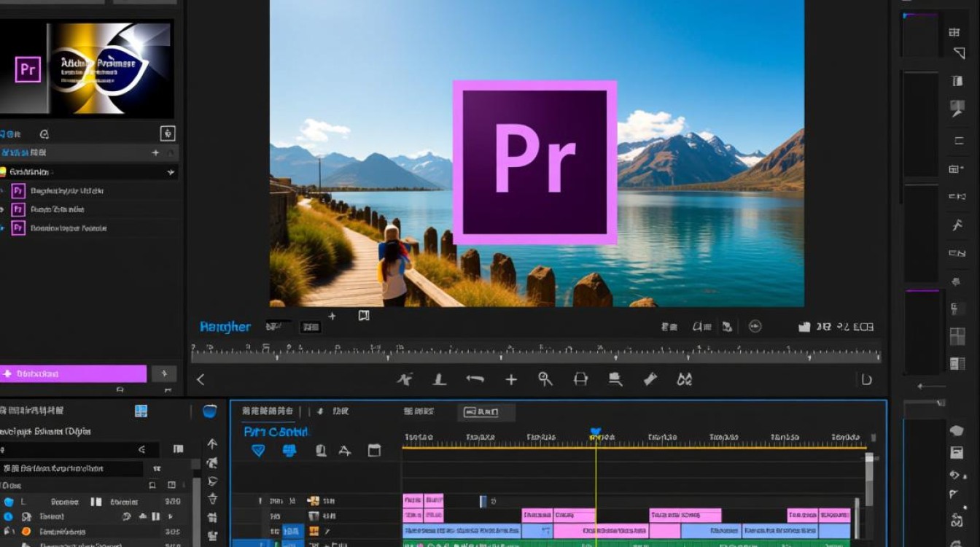Click the square window icon in the timeline header
Viewport: 980px width, 547px height.
[x=374, y=451]
